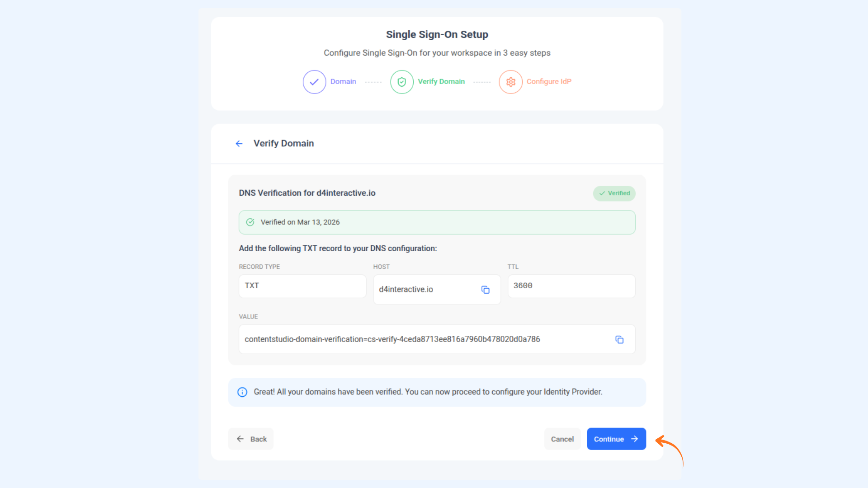Click the Domain step checkmark circle icon
Viewport: 868px width, 488px height.
314,82
